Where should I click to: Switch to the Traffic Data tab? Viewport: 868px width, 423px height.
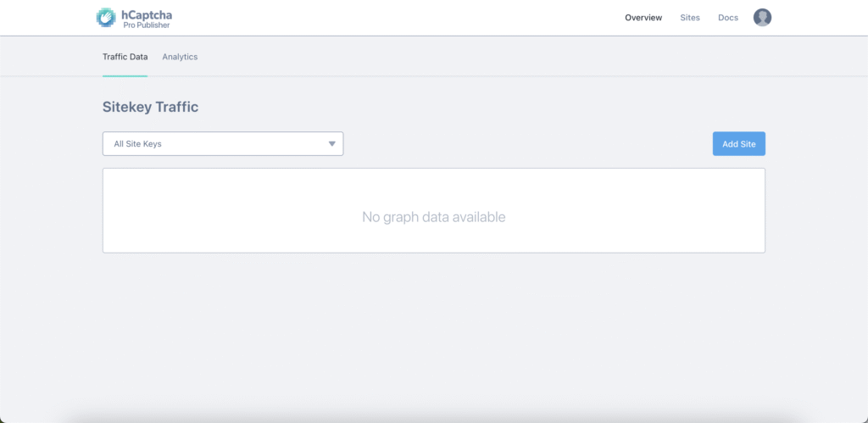(125, 57)
